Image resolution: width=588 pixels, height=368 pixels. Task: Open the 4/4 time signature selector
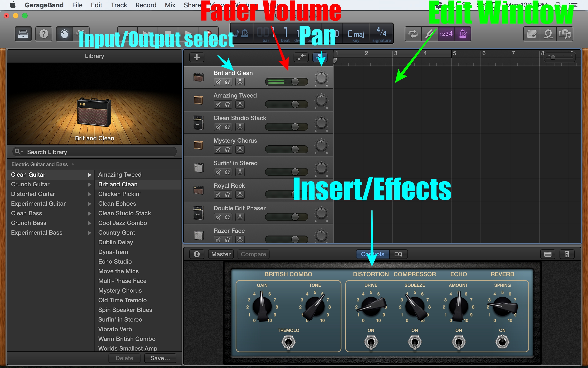point(381,34)
